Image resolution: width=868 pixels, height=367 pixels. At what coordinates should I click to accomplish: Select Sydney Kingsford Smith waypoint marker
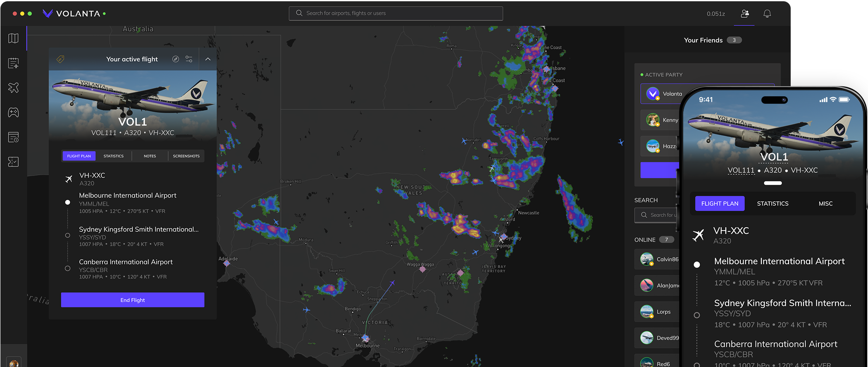click(x=68, y=235)
